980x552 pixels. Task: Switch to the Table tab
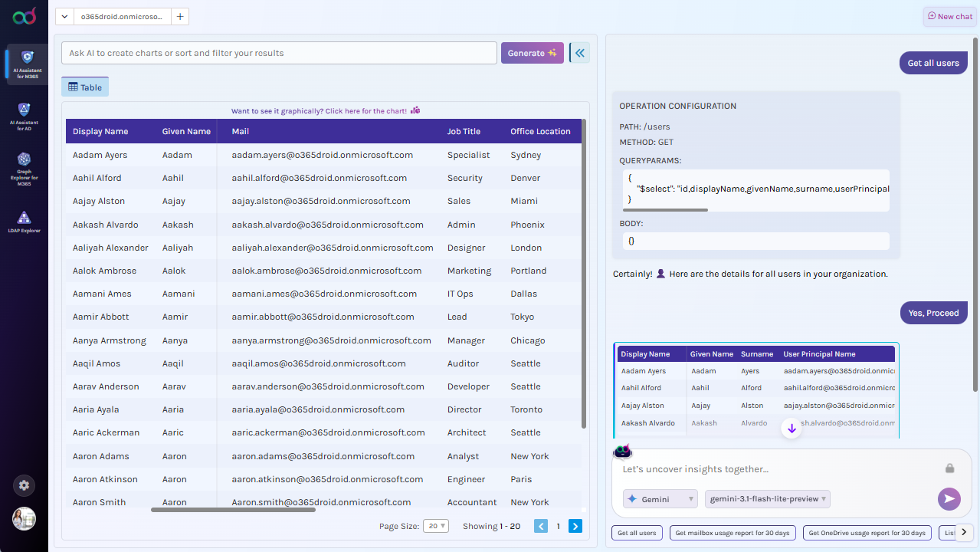pos(85,87)
